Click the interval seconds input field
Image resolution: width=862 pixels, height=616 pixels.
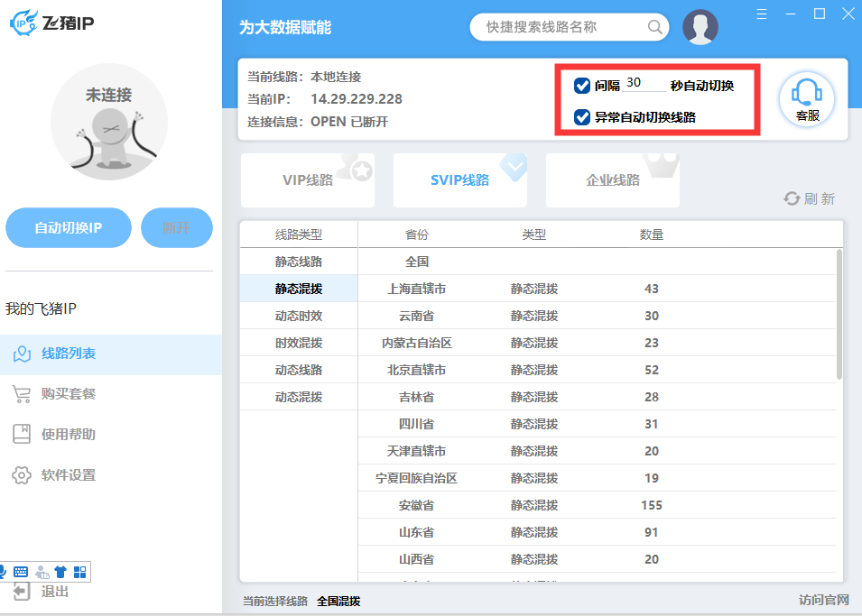coord(644,84)
